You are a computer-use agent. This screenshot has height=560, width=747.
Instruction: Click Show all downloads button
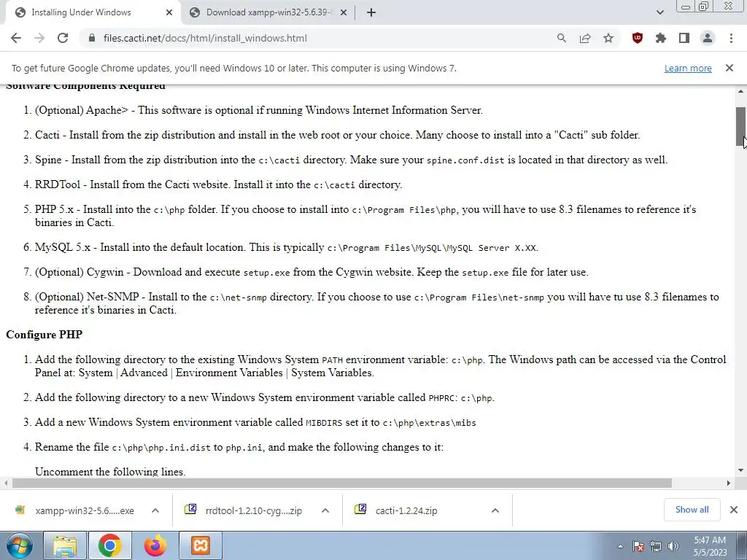point(692,510)
